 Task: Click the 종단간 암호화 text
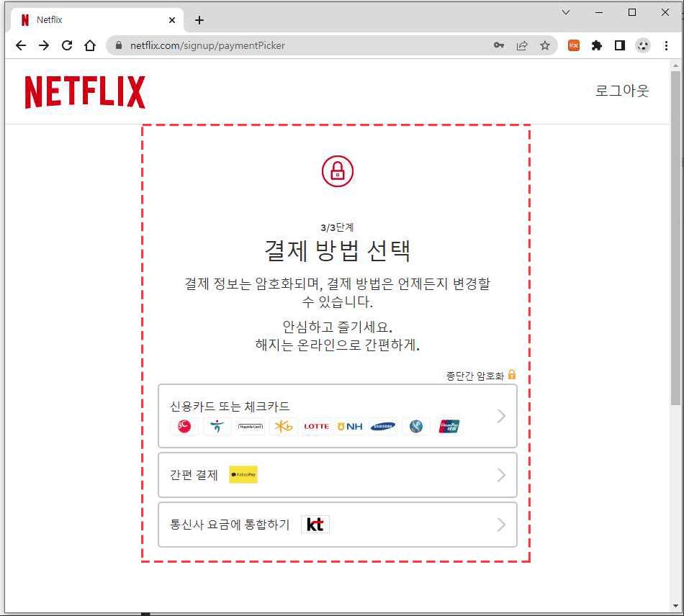tap(474, 376)
